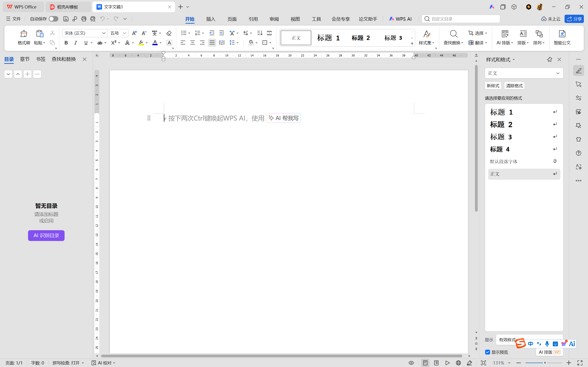Open the File (文件) menu
The width and height of the screenshot is (588, 367).
[14, 19]
